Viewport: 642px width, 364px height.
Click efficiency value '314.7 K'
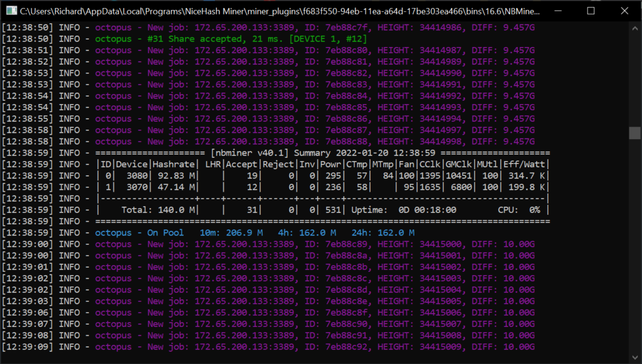[x=527, y=176]
